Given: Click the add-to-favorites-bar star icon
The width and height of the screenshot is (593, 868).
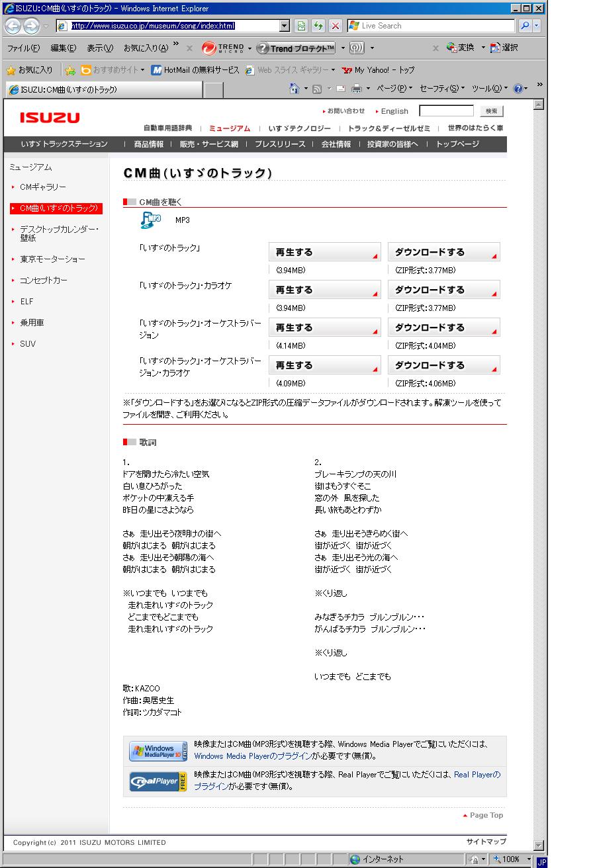Looking at the screenshot, I should click(x=71, y=70).
